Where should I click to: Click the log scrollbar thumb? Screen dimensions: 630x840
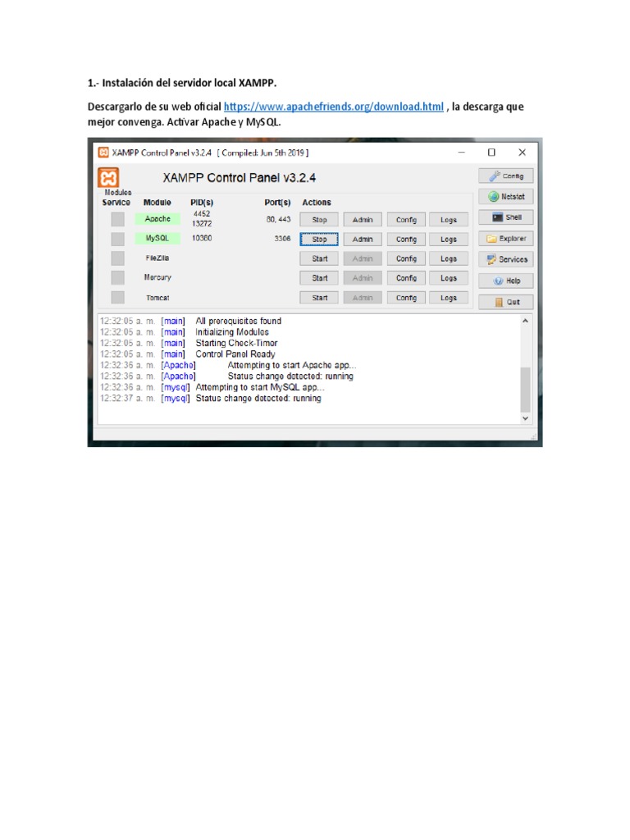point(526,390)
